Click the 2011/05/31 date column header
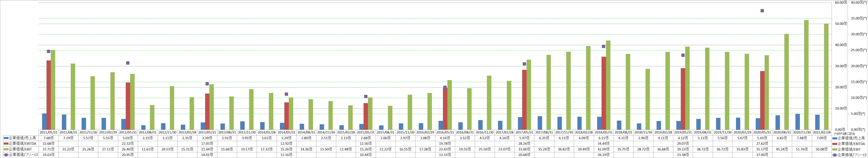 point(49,132)
